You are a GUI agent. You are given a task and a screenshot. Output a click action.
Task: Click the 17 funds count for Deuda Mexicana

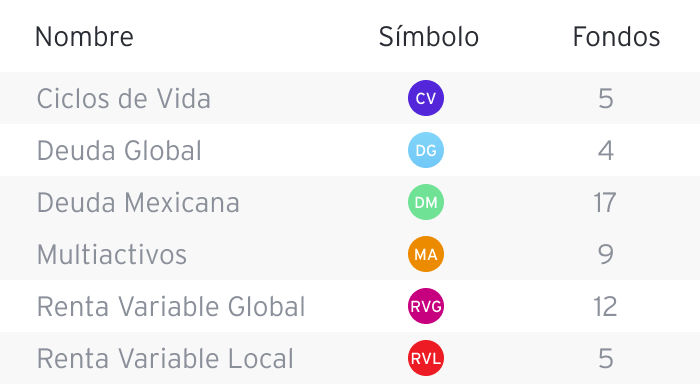[x=605, y=203]
